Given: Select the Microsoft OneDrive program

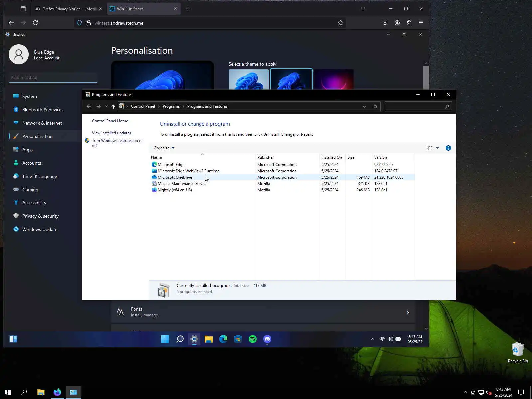Looking at the screenshot, I should [x=282, y=177].
